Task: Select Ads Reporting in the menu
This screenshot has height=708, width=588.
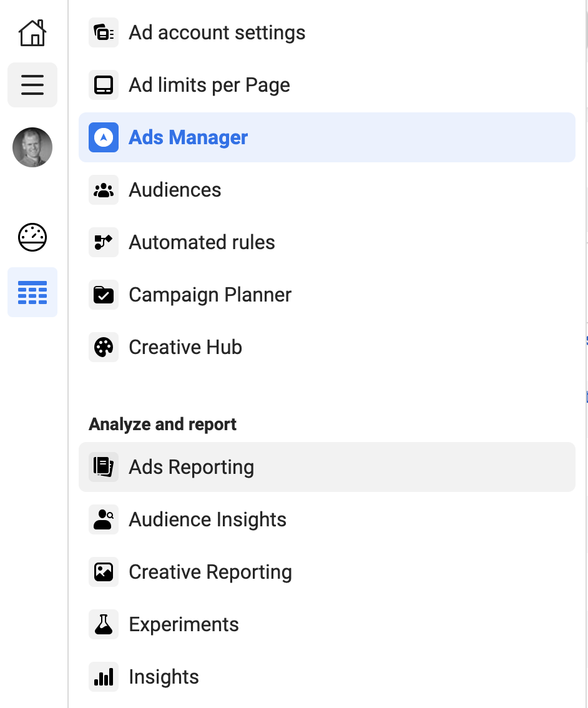Action: [x=326, y=467]
